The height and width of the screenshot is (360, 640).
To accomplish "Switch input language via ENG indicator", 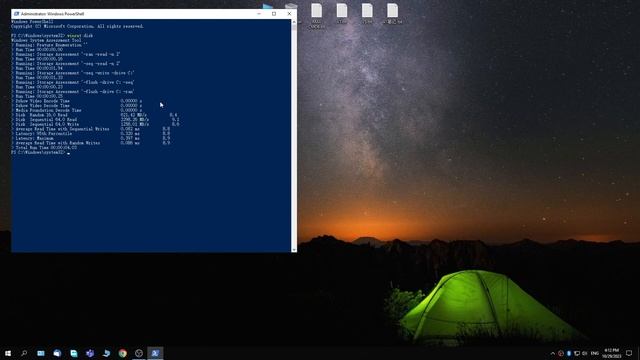I will (x=595, y=353).
